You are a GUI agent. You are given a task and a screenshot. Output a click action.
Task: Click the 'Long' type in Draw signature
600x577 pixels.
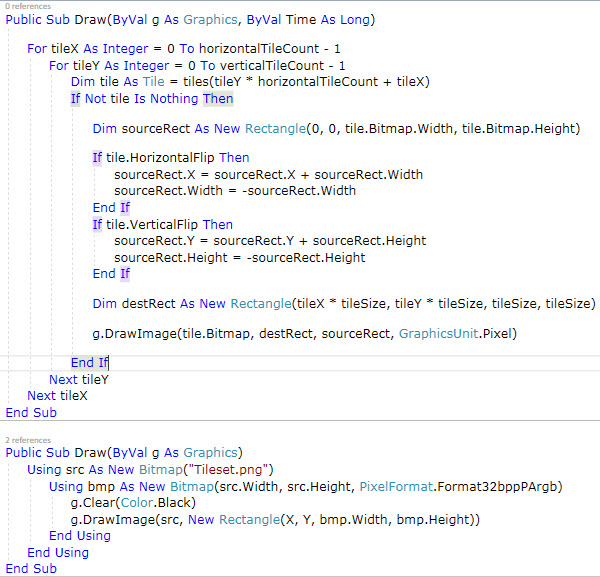[x=355, y=20]
